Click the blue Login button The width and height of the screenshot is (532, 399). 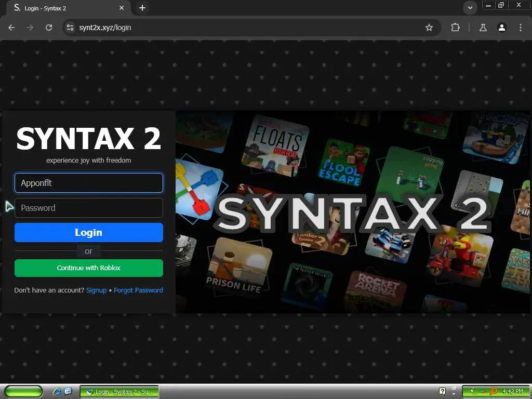tap(89, 232)
